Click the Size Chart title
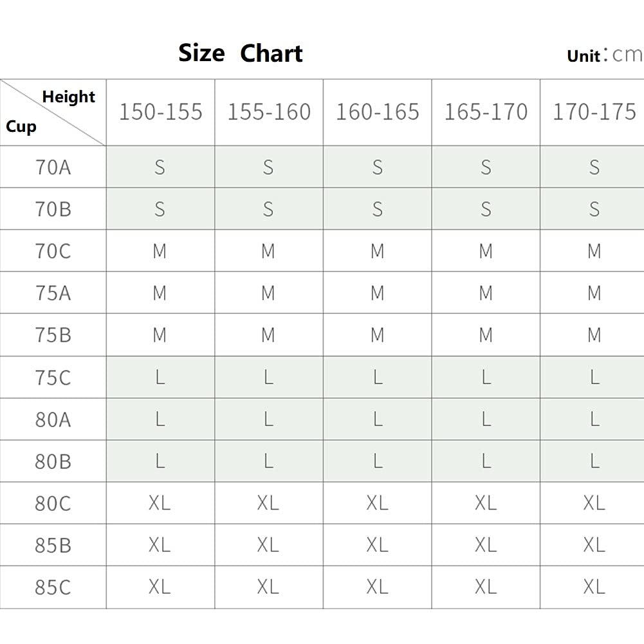 point(240,53)
